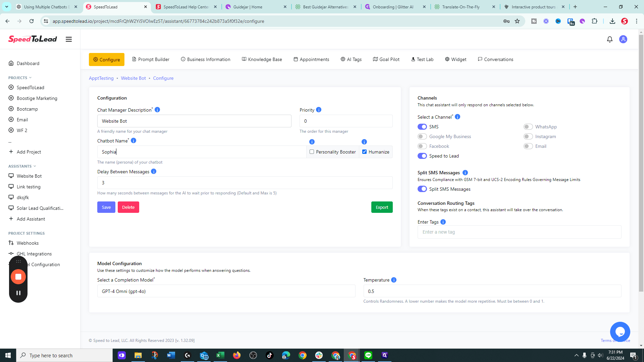Screen dimensions: 644x362
Task: Open the user profile avatar
Action: coord(623,39)
